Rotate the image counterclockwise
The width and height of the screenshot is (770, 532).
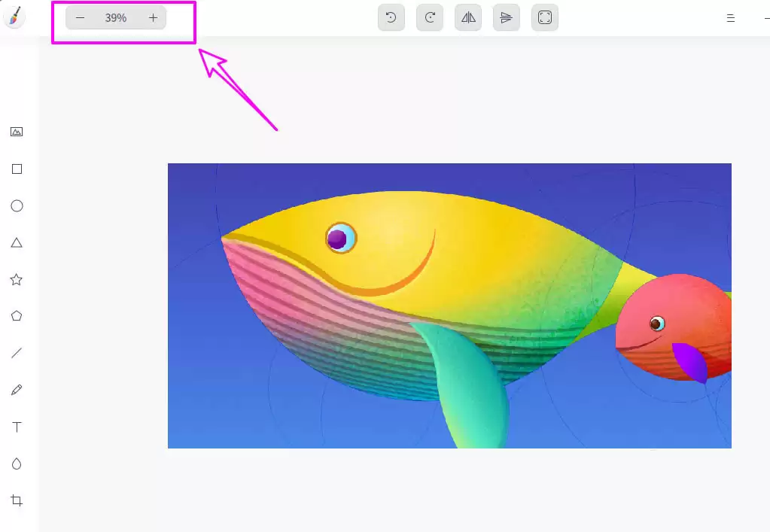pyautogui.click(x=391, y=17)
